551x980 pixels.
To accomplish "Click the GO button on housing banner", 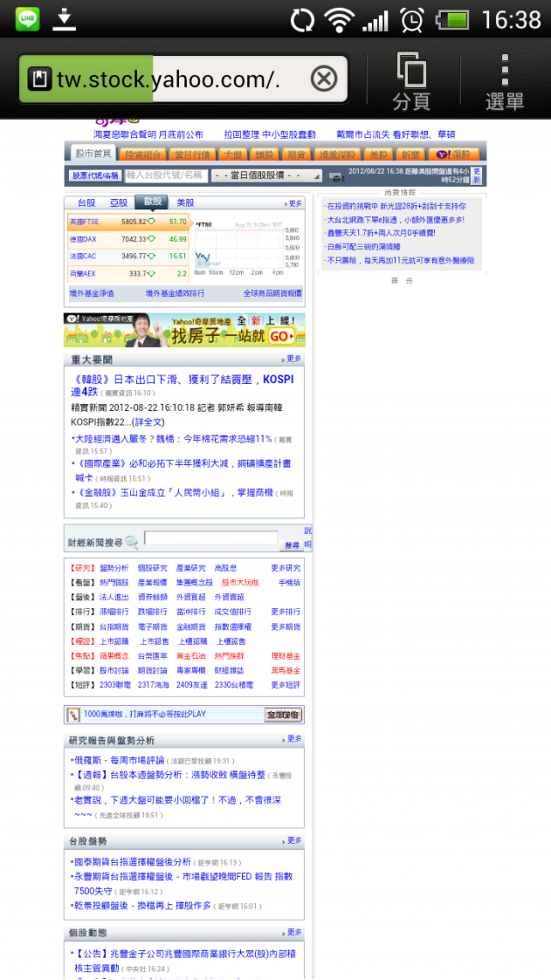I will (282, 337).
